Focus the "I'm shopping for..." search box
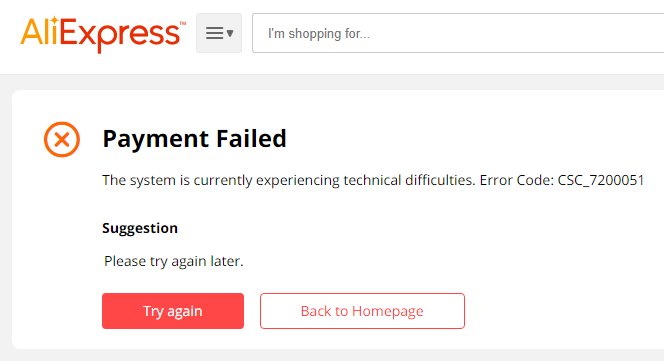The image size is (664, 361). point(458,33)
